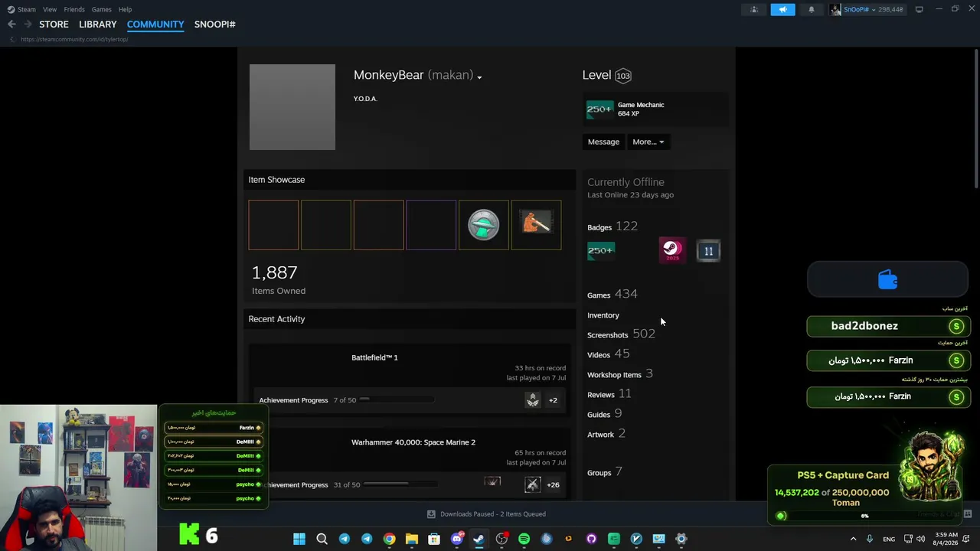The height and width of the screenshot is (551, 980).
Task: Expand the More... dropdown button
Action: (x=648, y=142)
